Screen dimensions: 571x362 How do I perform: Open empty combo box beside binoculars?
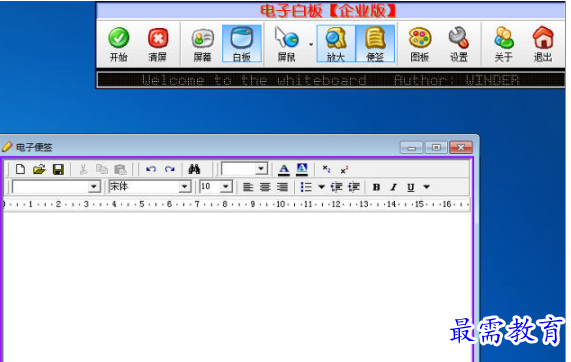coord(261,169)
